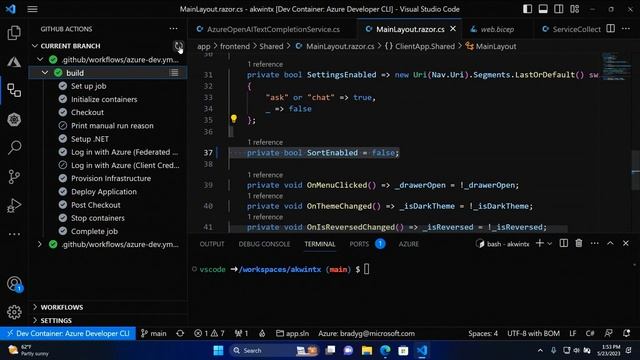The image size is (640, 360).
Task: Select LF end of line sequence
Action: point(573,333)
